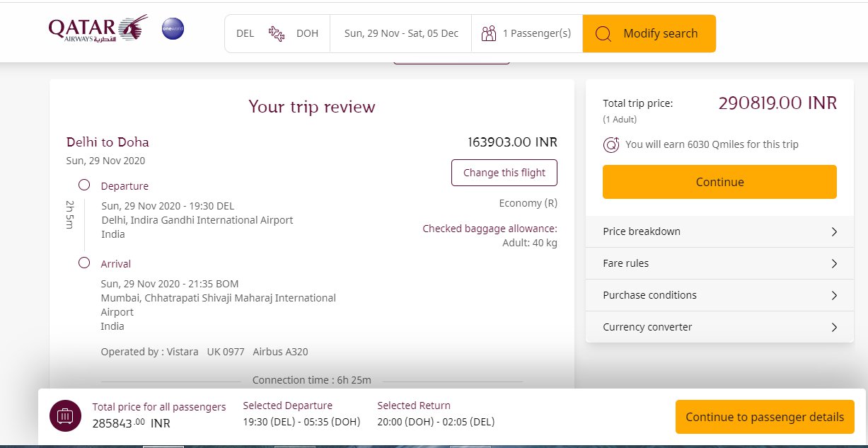Expand the Price breakdown section
Viewport: 868px width, 448px height.
tap(719, 231)
